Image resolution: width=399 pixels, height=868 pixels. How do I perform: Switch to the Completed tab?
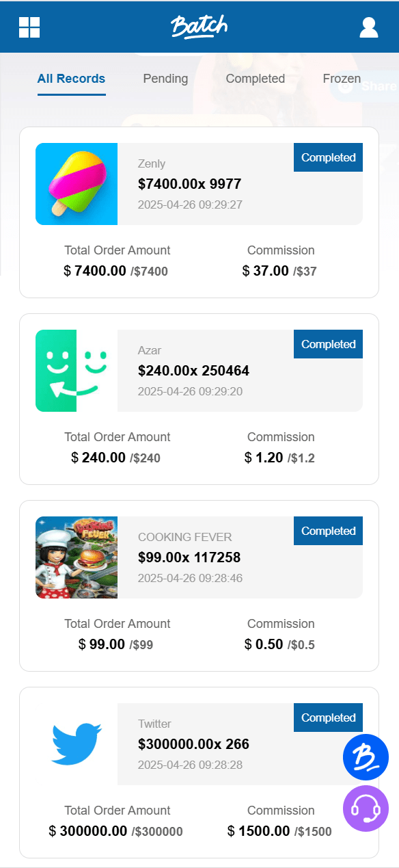coord(256,79)
